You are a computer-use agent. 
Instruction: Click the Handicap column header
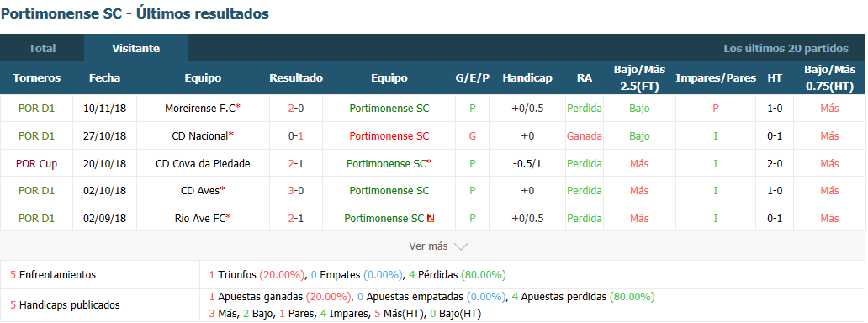pyautogui.click(x=527, y=78)
